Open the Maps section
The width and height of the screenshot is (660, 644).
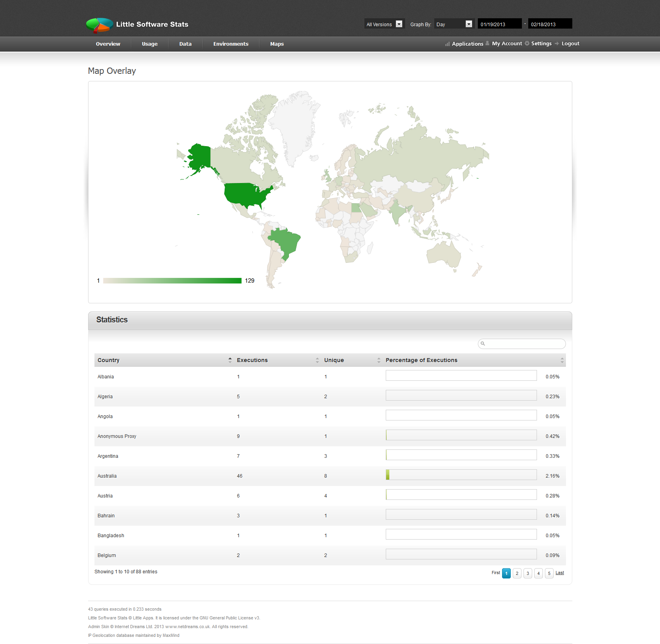(x=277, y=44)
